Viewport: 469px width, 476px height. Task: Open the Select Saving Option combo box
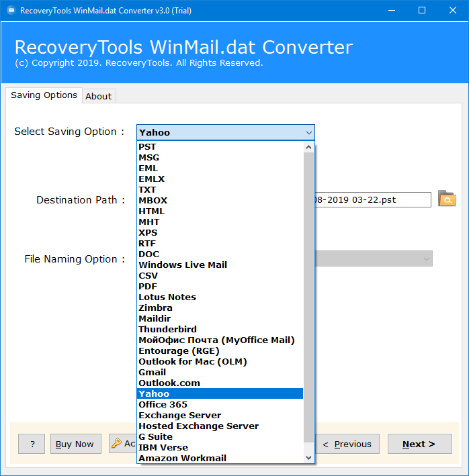click(x=225, y=132)
